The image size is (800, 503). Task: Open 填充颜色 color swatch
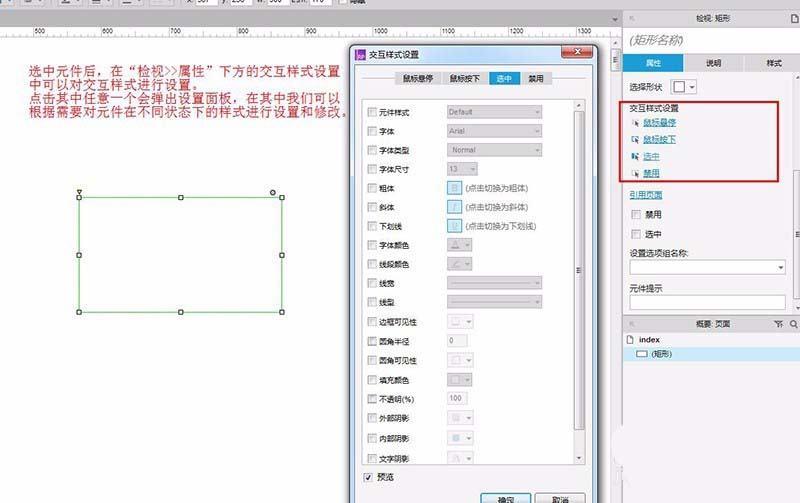[460, 380]
